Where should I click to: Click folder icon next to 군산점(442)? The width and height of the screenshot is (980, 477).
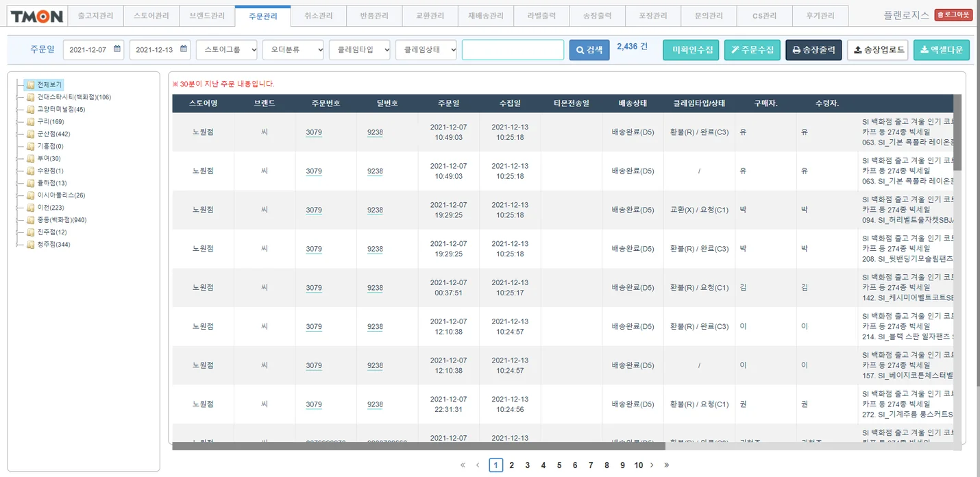point(30,134)
